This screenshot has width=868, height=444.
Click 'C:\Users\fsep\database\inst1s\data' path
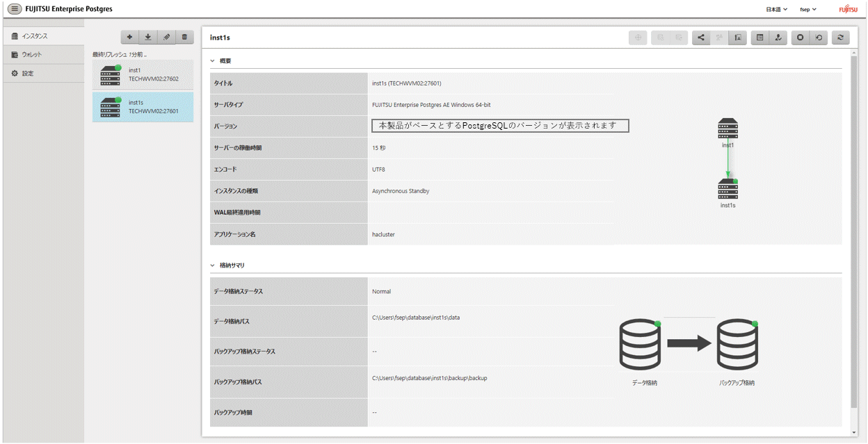pyautogui.click(x=416, y=318)
